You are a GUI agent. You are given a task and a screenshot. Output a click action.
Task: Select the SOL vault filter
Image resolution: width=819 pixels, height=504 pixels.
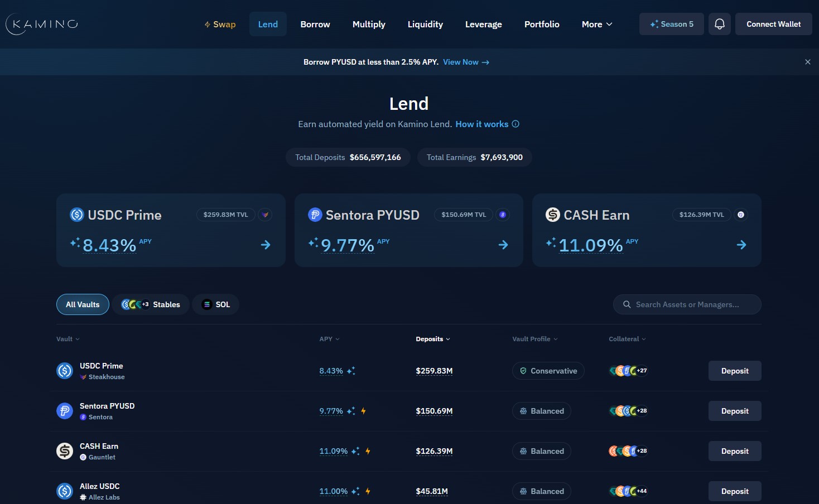[x=215, y=304]
